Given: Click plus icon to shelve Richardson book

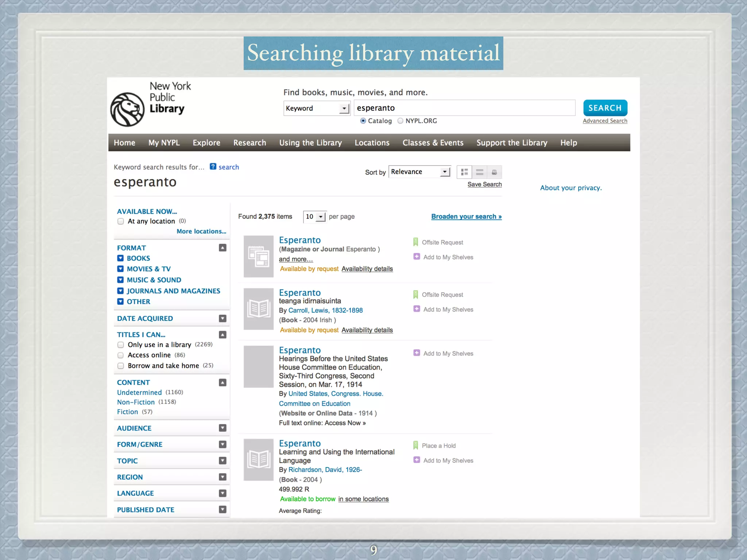Looking at the screenshot, I should 417,460.
